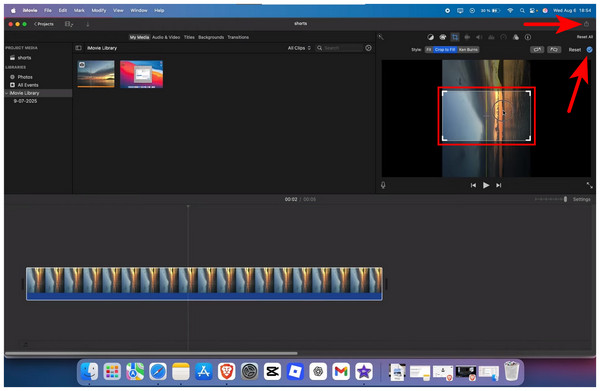Open browser settings gear near search

(368, 48)
